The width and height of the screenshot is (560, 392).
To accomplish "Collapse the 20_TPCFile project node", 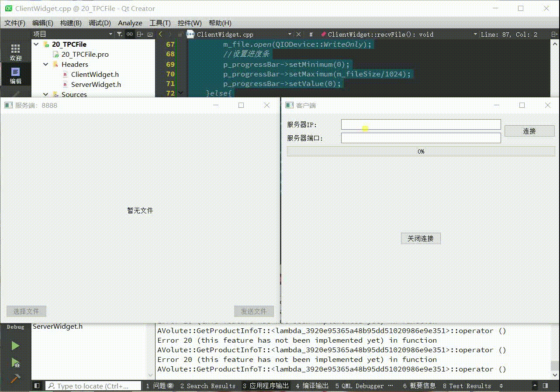I will [36, 44].
